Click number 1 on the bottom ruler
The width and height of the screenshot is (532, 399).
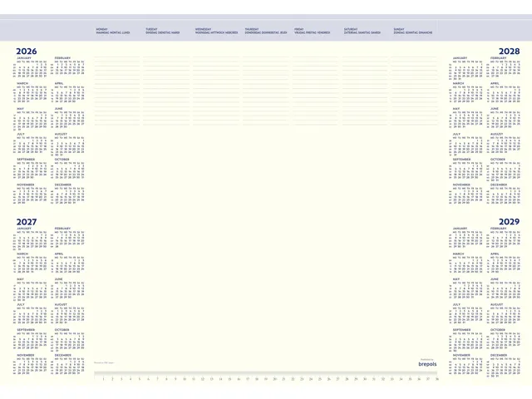pos(103,379)
